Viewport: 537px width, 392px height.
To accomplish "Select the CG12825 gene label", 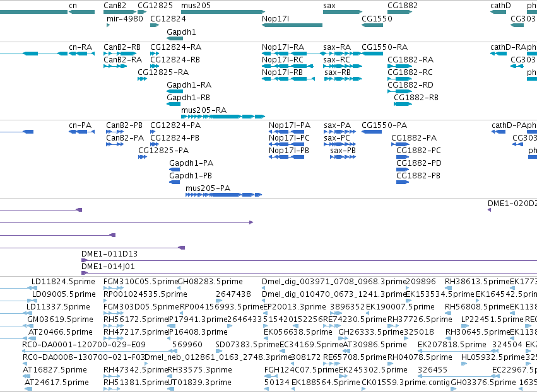I will pos(155,6).
